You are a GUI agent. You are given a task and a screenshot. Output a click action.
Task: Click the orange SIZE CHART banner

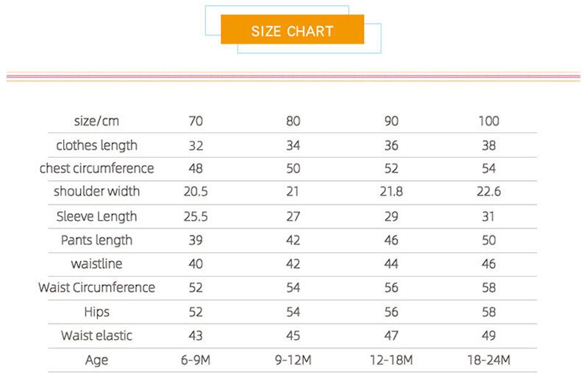point(292,31)
